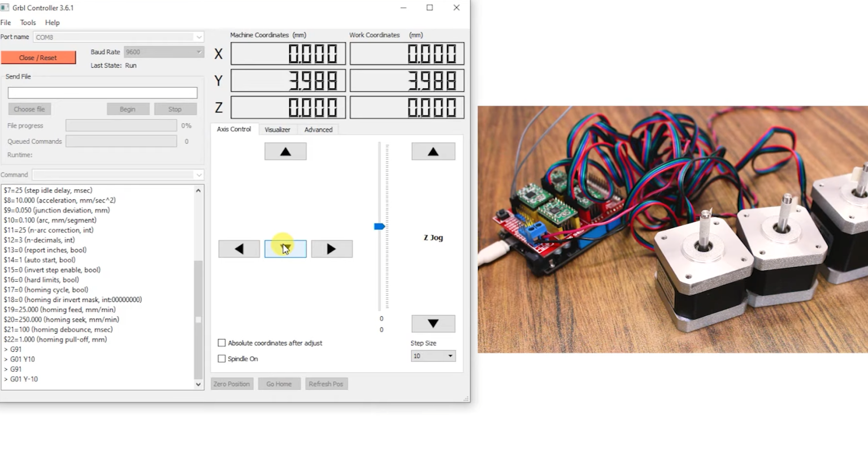Enable Absolute coordinates after adjust
This screenshot has width=868, height=474.
(222, 343)
